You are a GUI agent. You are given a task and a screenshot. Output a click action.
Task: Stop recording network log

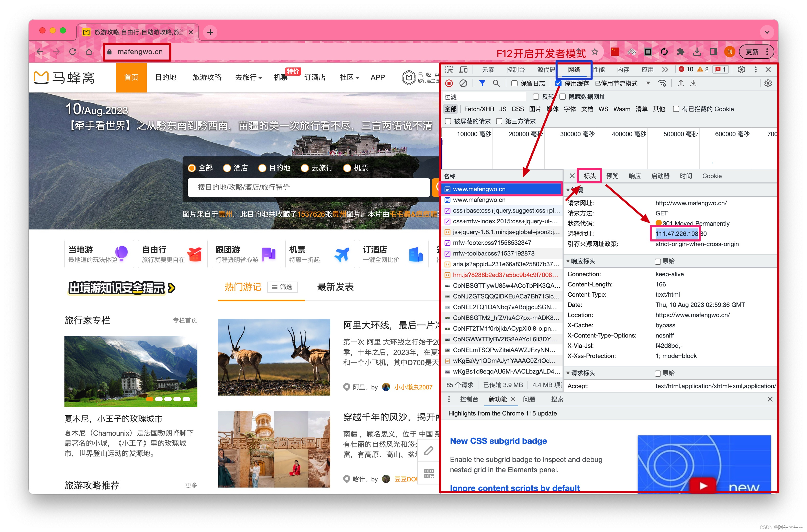point(449,84)
